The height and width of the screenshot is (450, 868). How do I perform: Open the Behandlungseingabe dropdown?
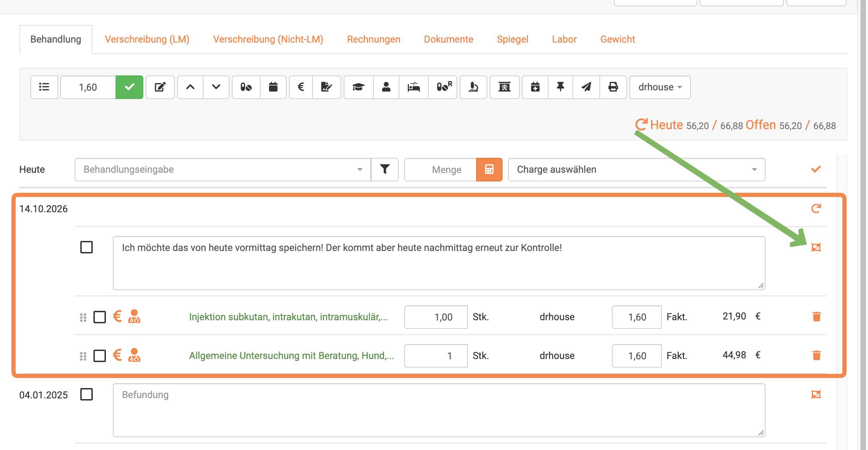pos(223,170)
